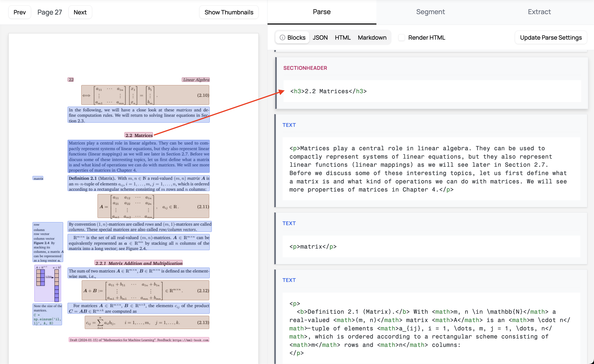
Task: Enable the Render HTML checkbox
Action: [x=401, y=38]
